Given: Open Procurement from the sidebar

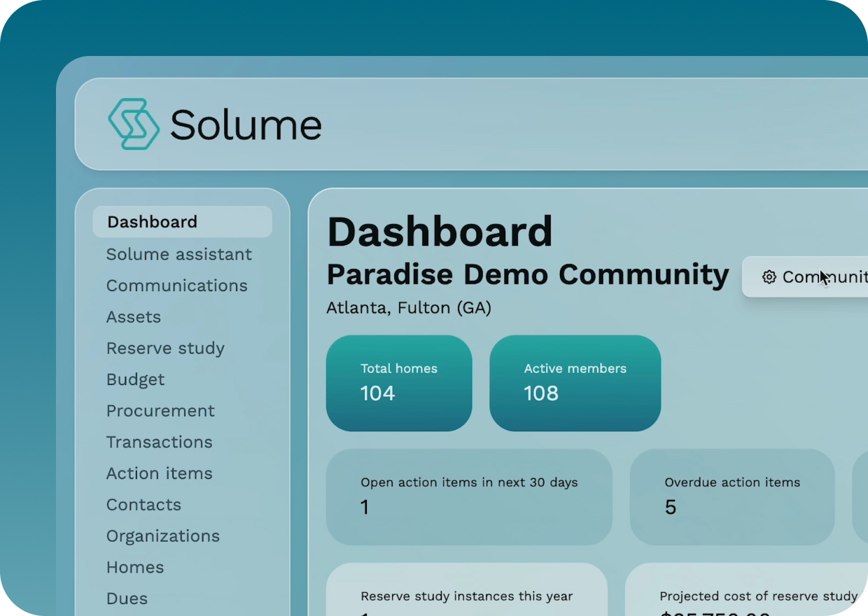Looking at the screenshot, I should 160,411.
